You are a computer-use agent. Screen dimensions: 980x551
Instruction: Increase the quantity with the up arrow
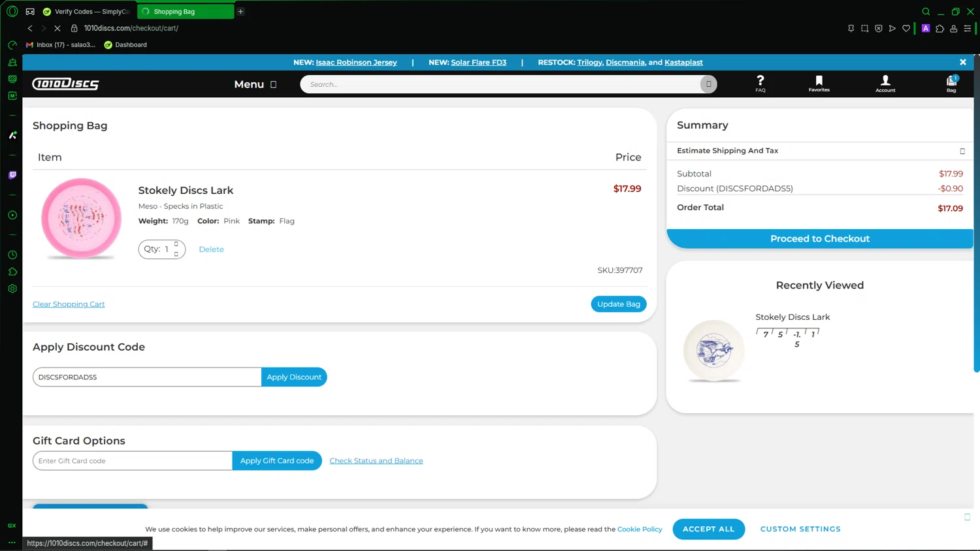click(176, 244)
